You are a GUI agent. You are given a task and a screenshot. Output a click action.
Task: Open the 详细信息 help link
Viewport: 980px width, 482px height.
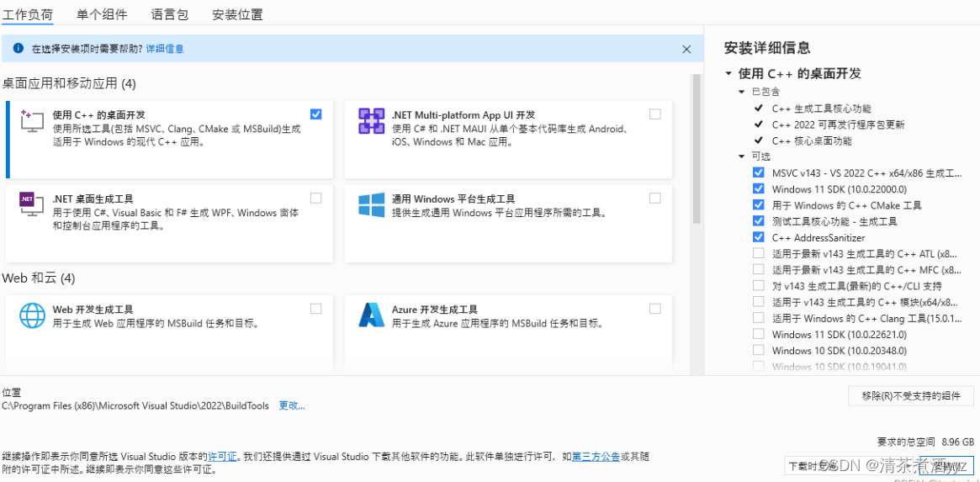(x=165, y=48)
